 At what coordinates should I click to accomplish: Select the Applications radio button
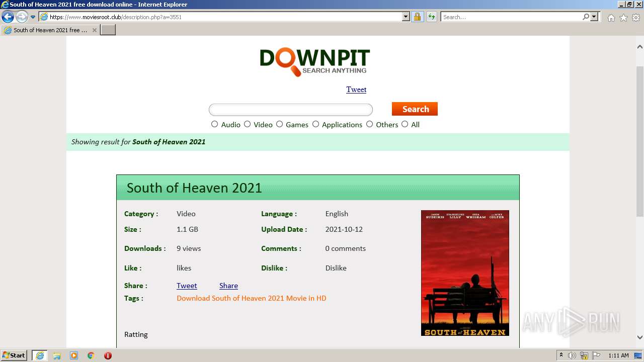[x=316, y=124]
